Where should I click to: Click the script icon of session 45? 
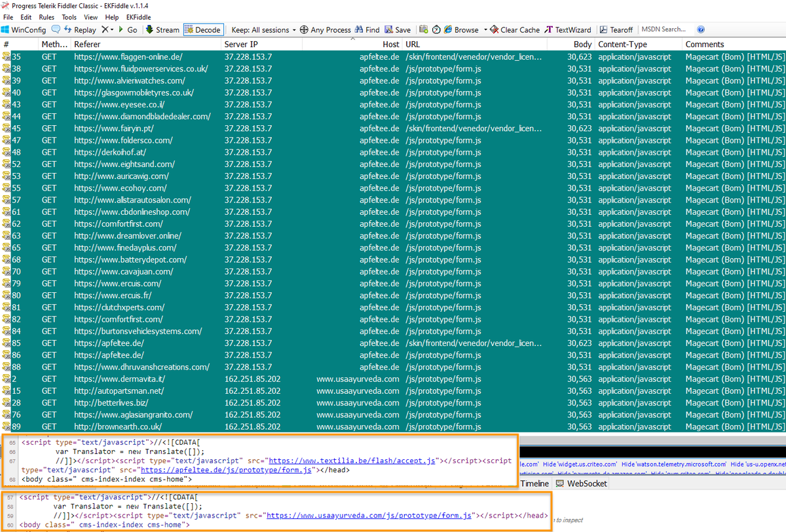click(7, 128)
